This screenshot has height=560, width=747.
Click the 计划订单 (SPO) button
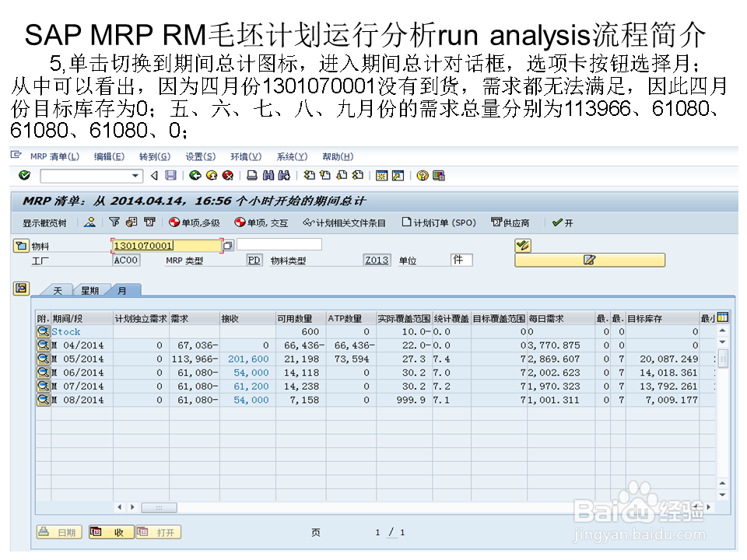point(439,223)
